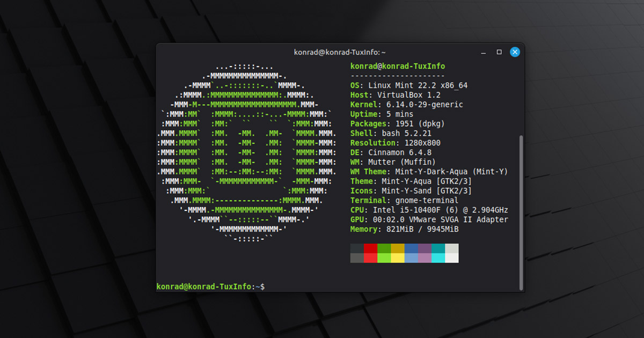
Task: Pick the light gray swatch in top row
Action: click(x=452, y=248)
